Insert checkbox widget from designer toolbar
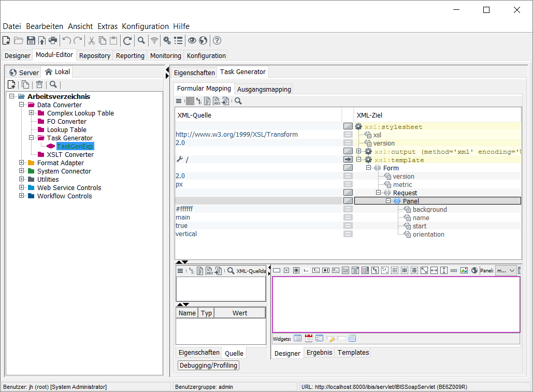The image size is (533, 392). [286, 270]
